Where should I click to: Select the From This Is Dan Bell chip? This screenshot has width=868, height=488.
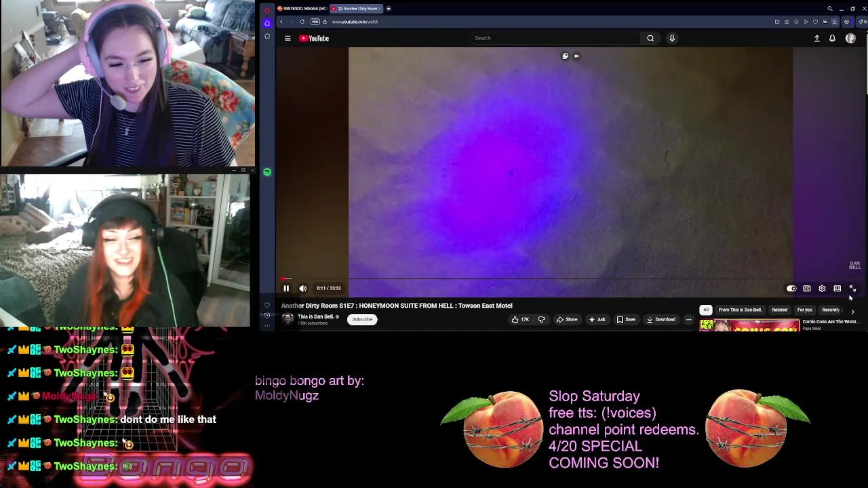pyautogui.click(x=740, y=310)
